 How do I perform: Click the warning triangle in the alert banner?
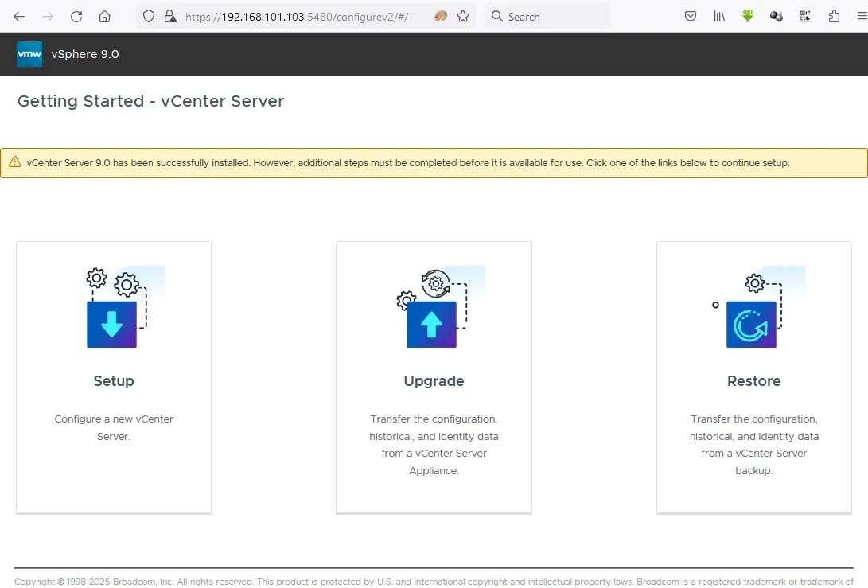click(16, 162)
